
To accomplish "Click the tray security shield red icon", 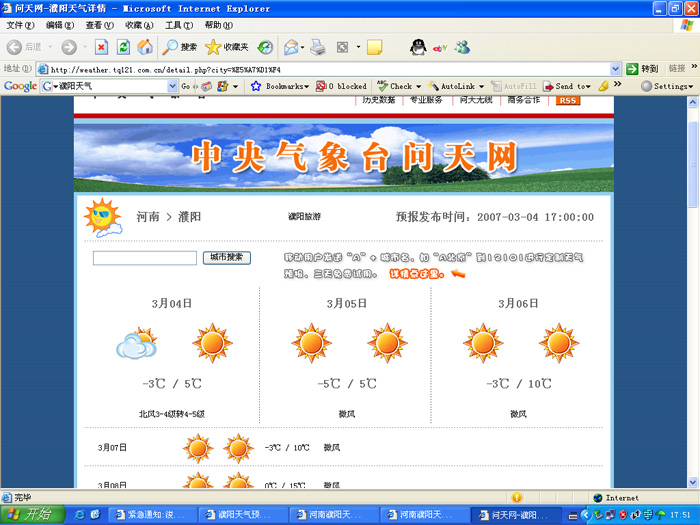I will click(623, 515).
